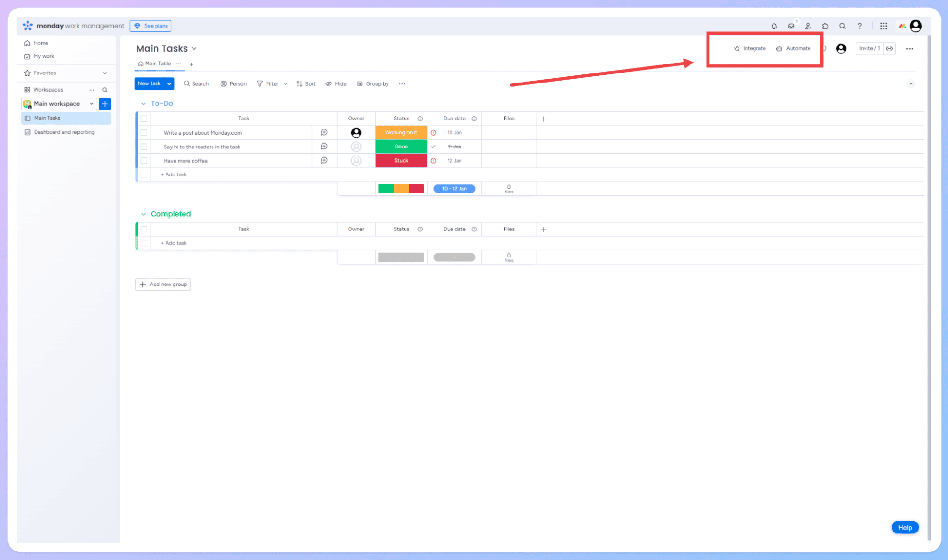Image resolution: width=948 pixels, height=560 pixels.
Task: Click the Automate button
Action: [793, 48]
